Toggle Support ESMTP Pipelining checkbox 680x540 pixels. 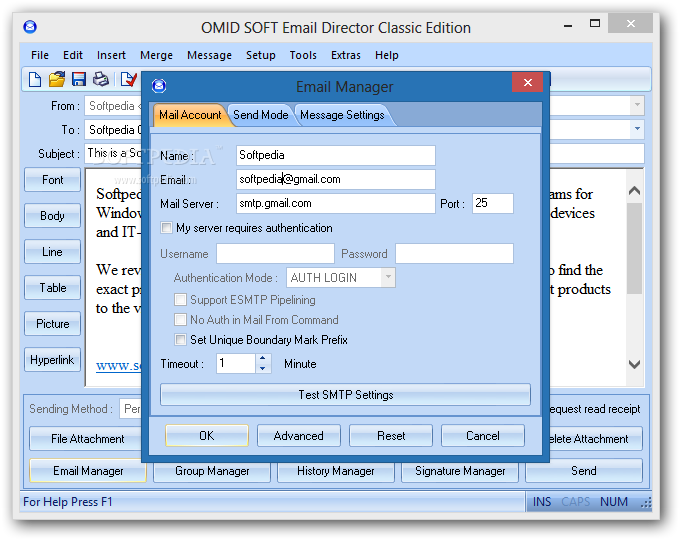pos(180,300)
